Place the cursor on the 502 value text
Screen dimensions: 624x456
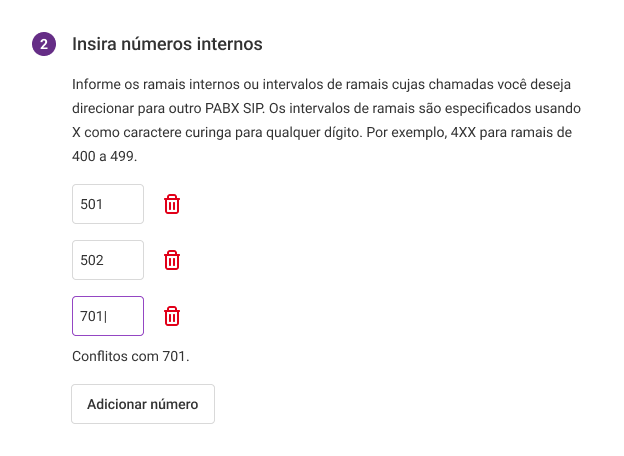[92, 260]
